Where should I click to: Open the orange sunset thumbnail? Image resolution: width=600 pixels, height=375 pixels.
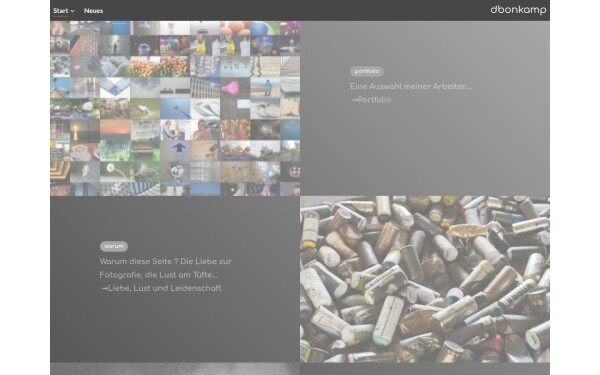tap(115, 130)
